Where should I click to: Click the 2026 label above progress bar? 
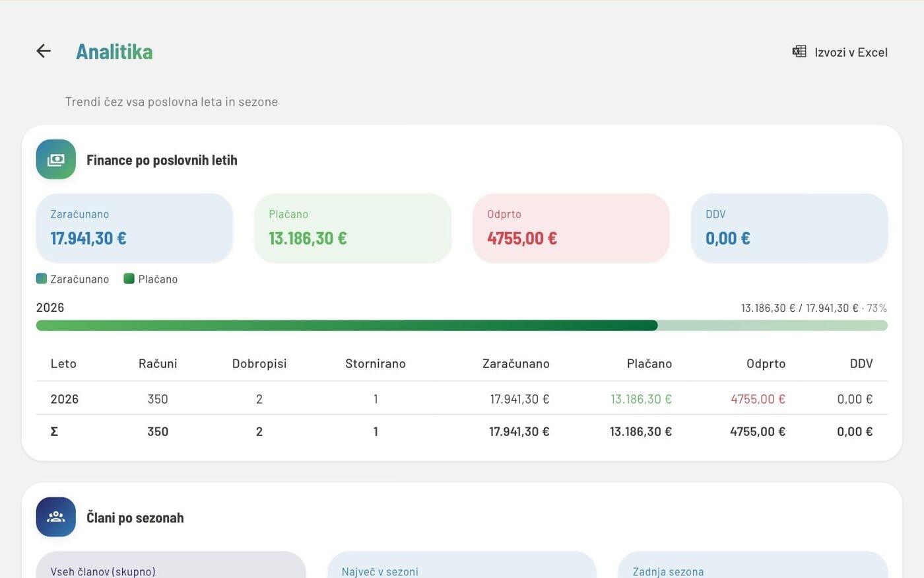click(50, 307)
